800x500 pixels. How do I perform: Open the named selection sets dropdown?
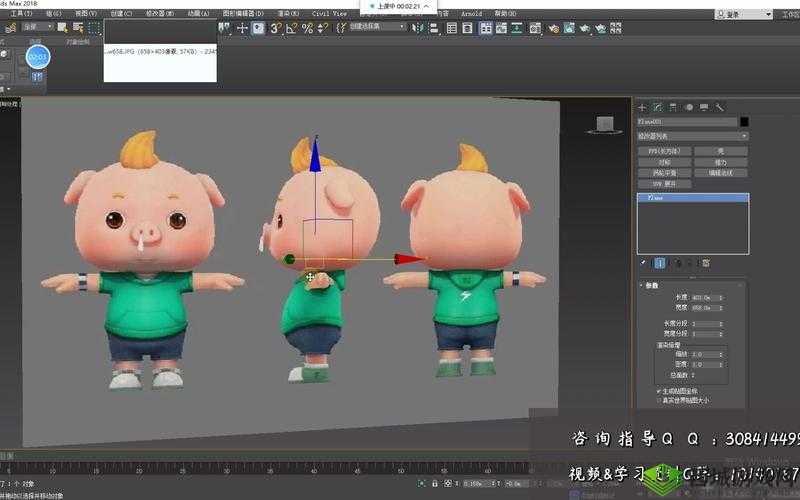tap(378, 27)
